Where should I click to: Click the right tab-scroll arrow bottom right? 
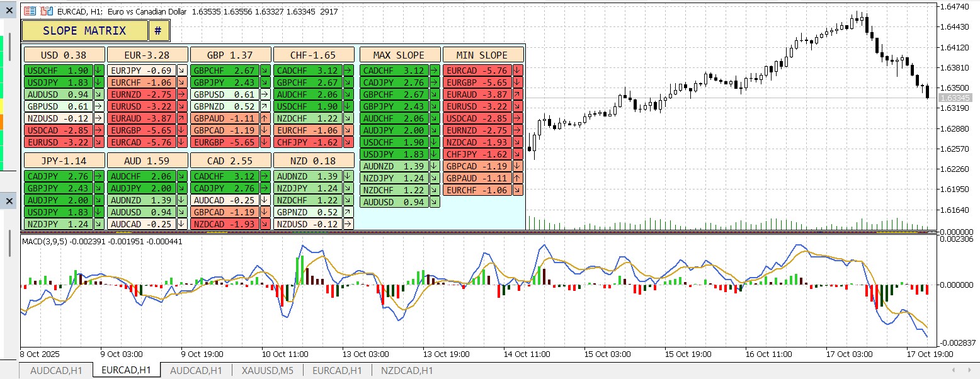click(x=969, y=370)
